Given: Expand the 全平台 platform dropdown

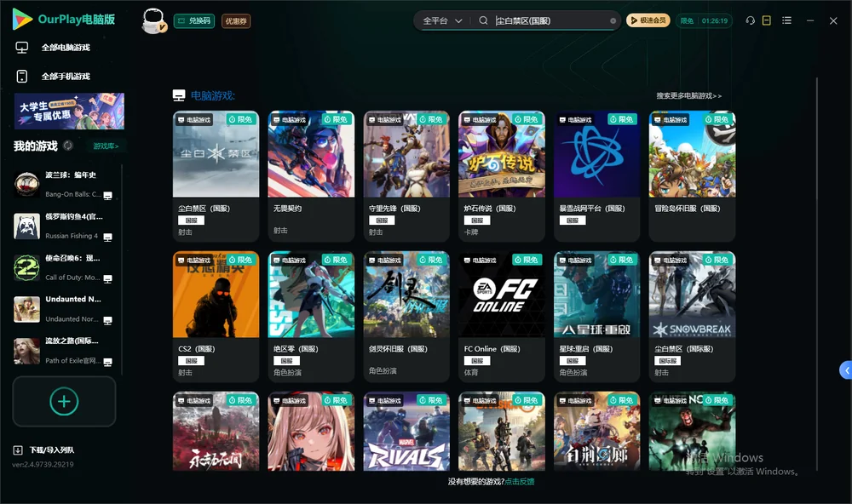Looking at the screenshot, I should [x=442, y=20].
